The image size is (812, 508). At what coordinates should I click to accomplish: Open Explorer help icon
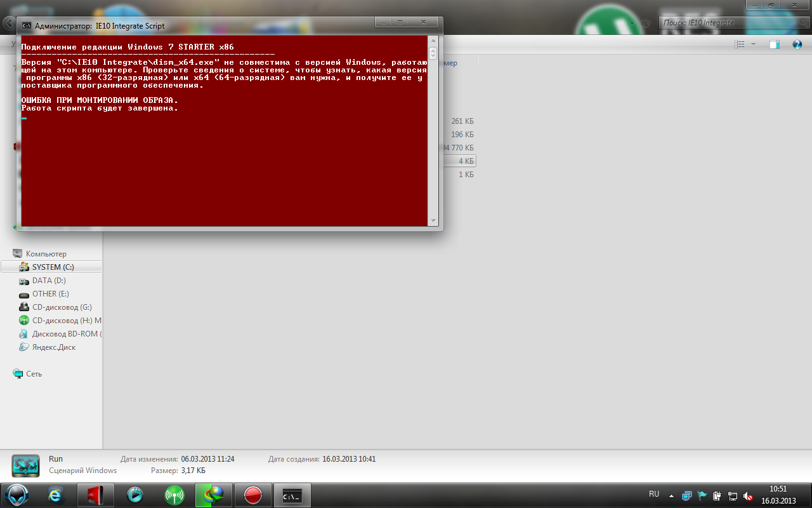798,44
